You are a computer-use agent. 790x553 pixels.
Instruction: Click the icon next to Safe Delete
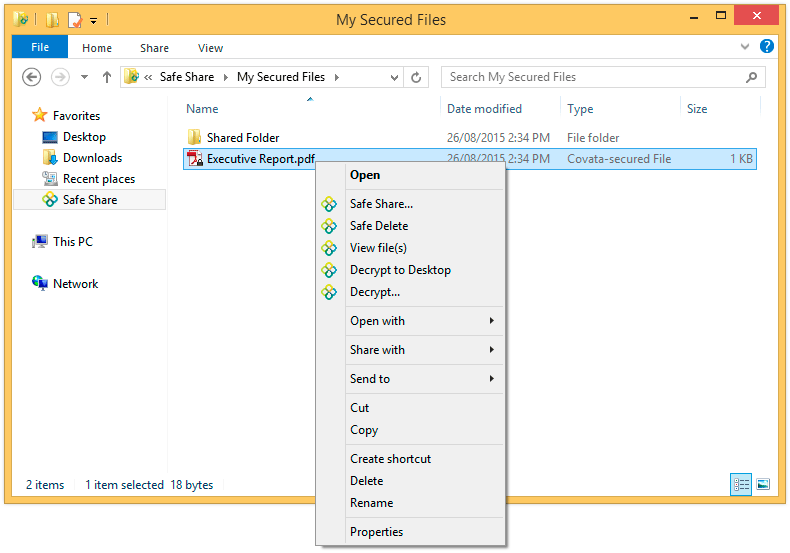click(x=329, y=226)
